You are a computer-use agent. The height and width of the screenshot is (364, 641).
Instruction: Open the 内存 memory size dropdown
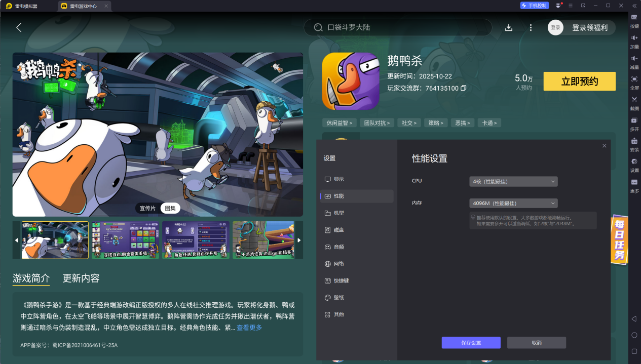[x=513, y=203]
